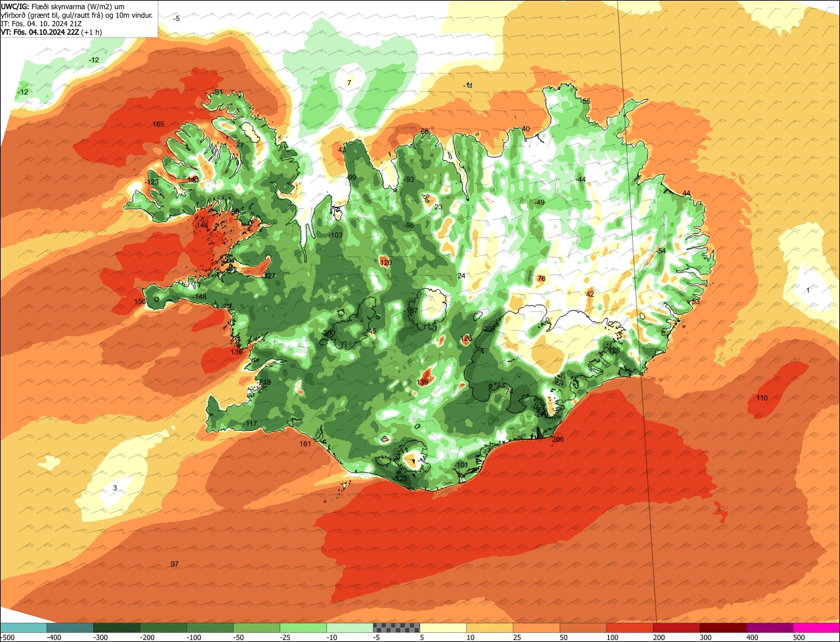This screenshot has height=642, width=840.
Task: Click the '97' flux value in the southwest ocean
Action: point(175,565)
